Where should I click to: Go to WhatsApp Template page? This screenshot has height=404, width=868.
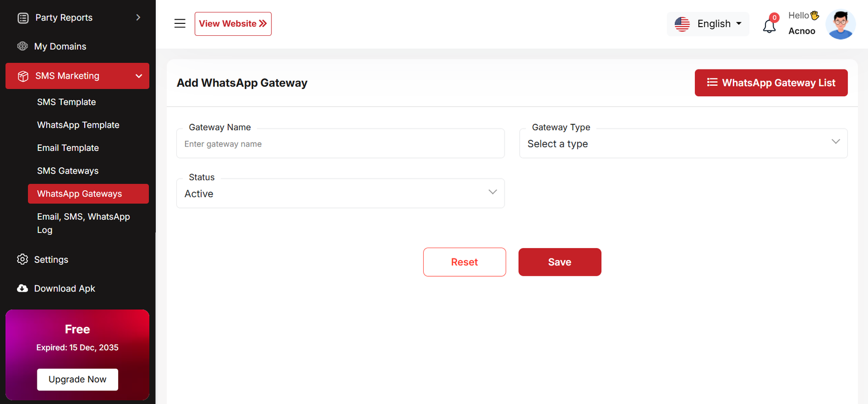78,125
